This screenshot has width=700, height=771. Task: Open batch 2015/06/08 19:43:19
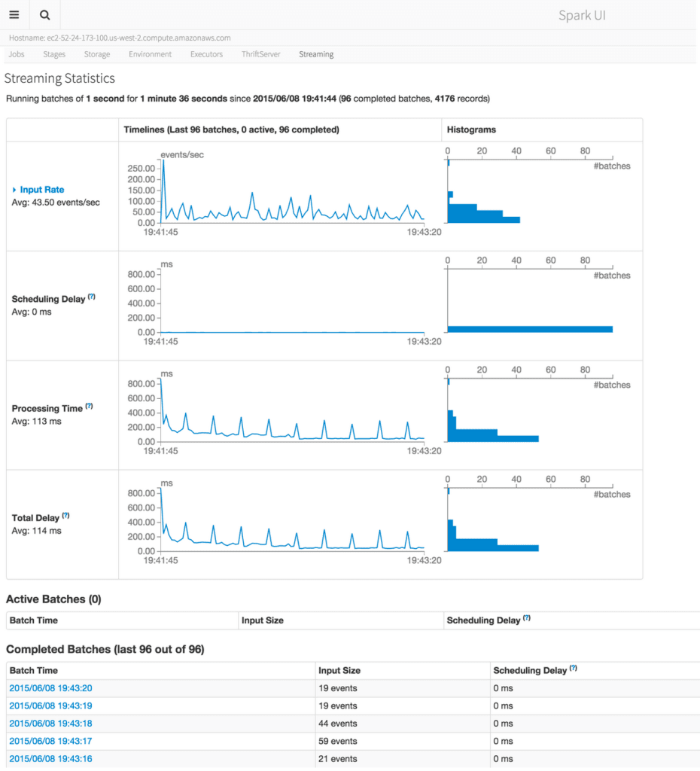[x=50, y=705]
